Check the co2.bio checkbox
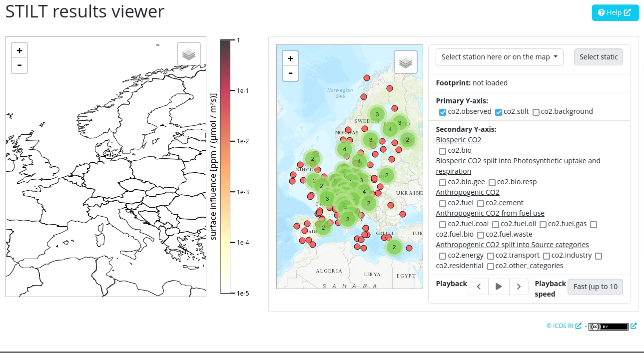This screenshot has height=353, width=644. tap(443, 151)
